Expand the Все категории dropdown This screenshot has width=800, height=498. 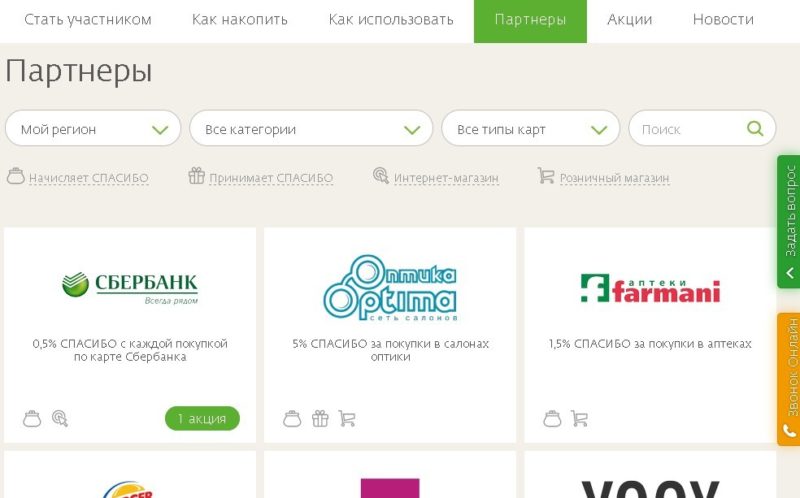coord(311,129)
